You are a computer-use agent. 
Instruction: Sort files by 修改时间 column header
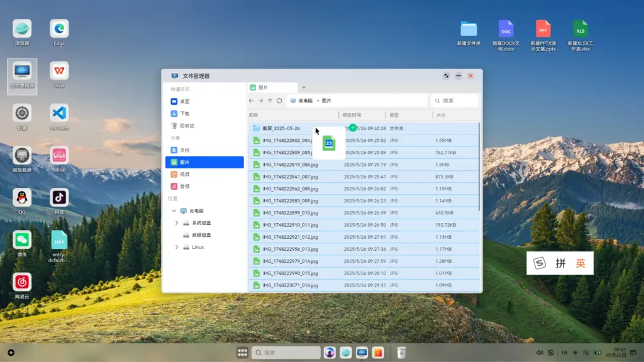pos(352,115)
